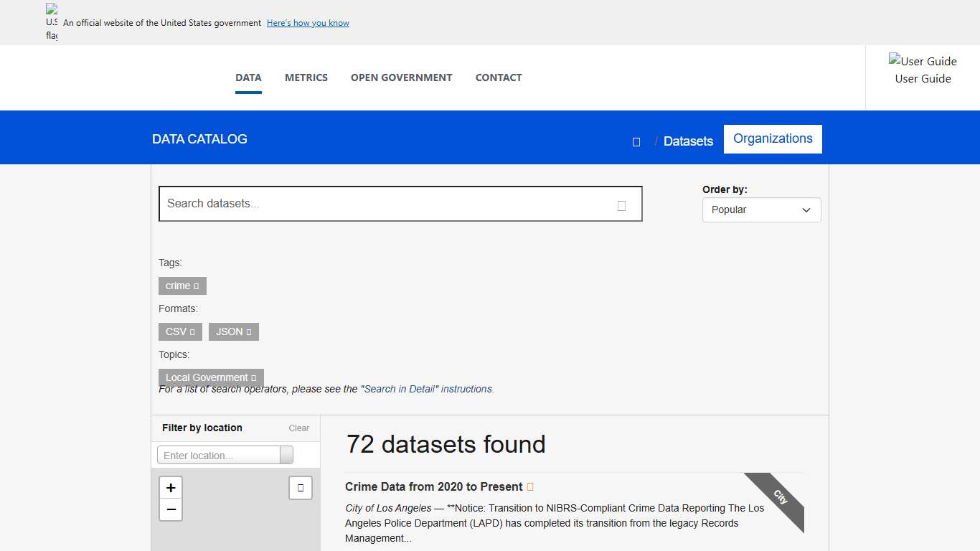Remove the JSON format filter
Screen dimensions: 980x551
pos(249,331)
